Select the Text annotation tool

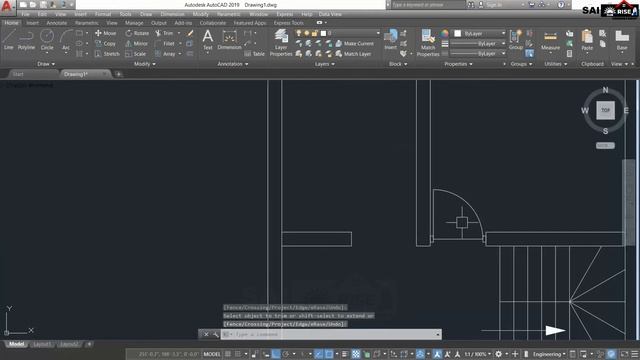coord(208,40)
